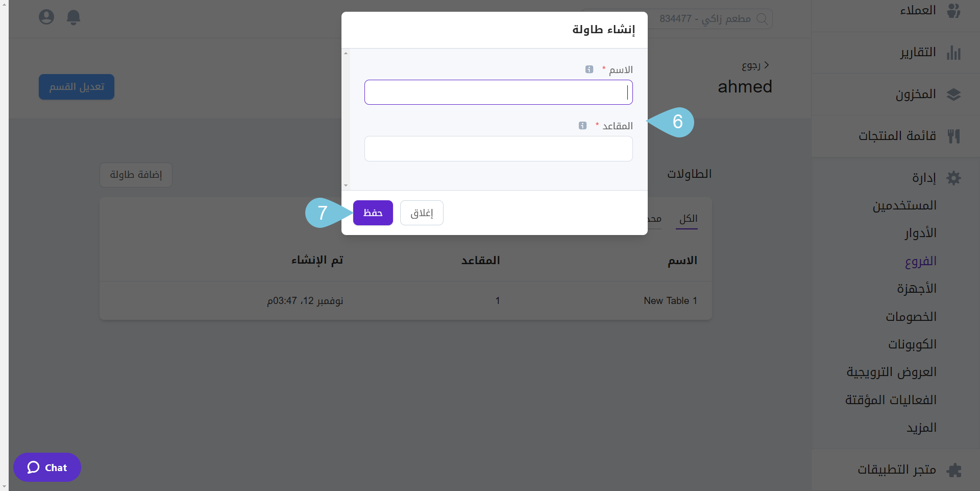
Task: Click the حفظ save button
Action: click(373, 213)
